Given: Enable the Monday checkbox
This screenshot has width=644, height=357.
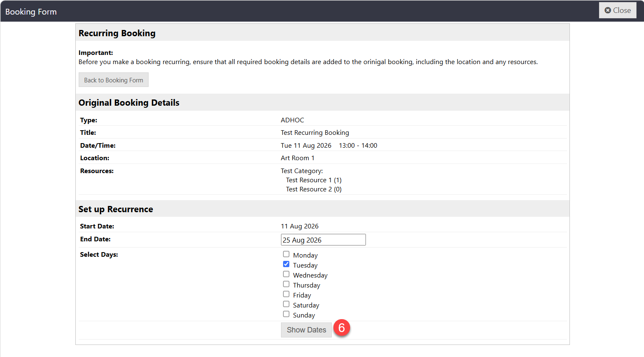Looking at the screenshot, I should [x=286, y=254].
